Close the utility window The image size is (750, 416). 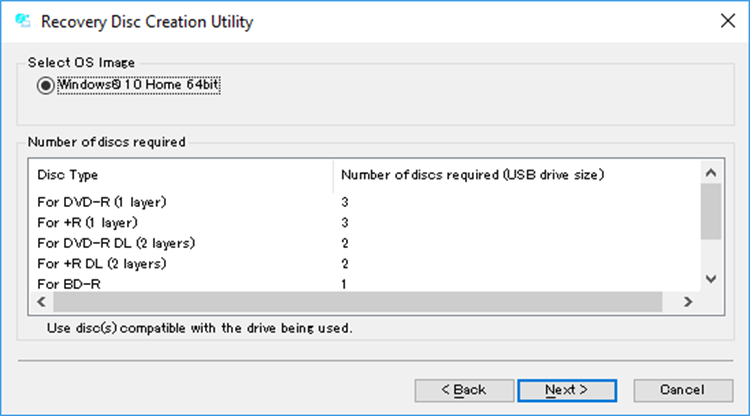point(727,21)
